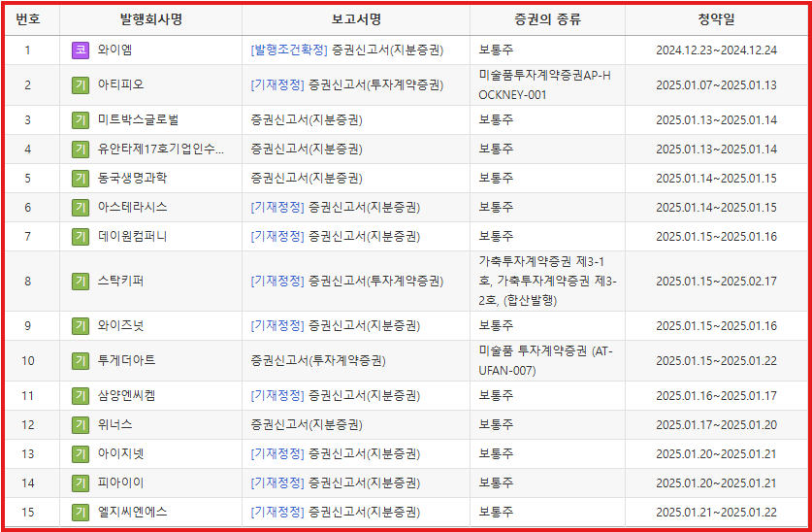Open the 아스테라시스 company name
Image resolution: width=812 pixels, height=532 pixels.
(132, 207)
